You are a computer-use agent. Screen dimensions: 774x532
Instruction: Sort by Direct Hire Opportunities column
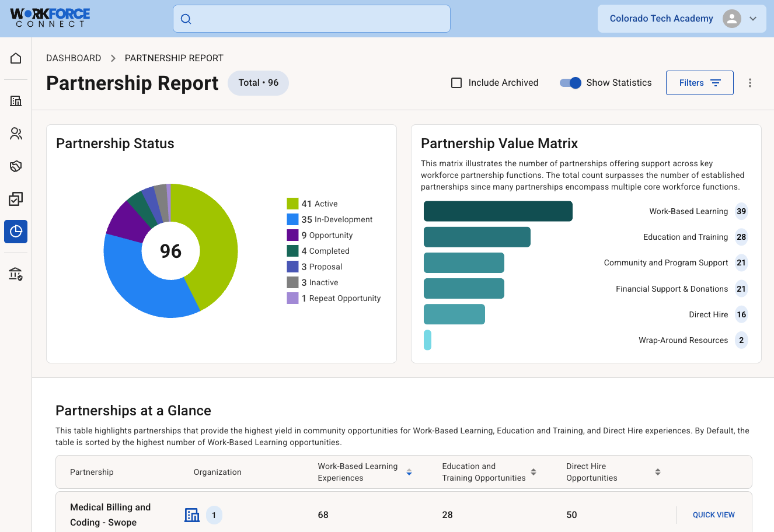(x=658, y=472)
